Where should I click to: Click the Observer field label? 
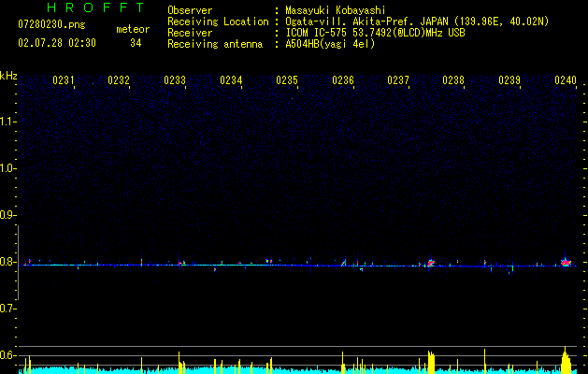[x=190, y=10]
